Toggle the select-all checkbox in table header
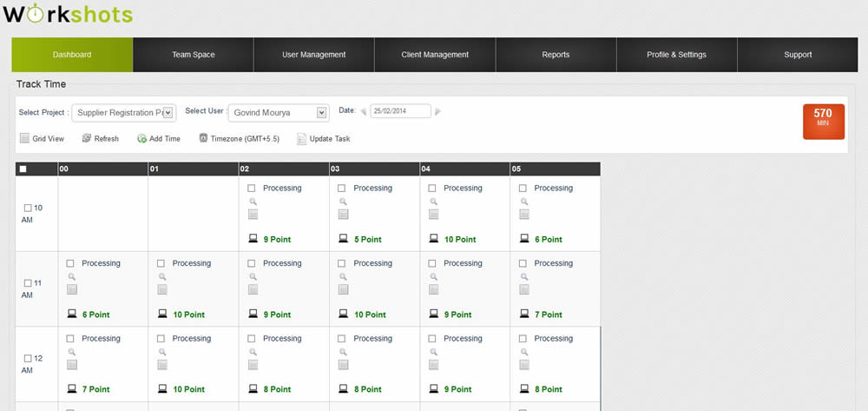868x411 pixels. [x=23, y=169]
